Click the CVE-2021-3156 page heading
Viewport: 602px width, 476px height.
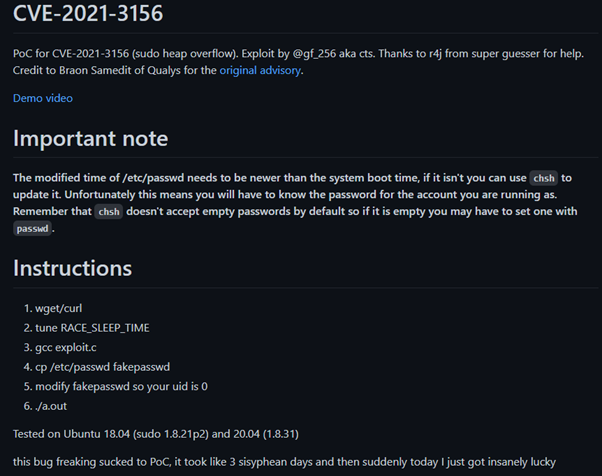88,15
